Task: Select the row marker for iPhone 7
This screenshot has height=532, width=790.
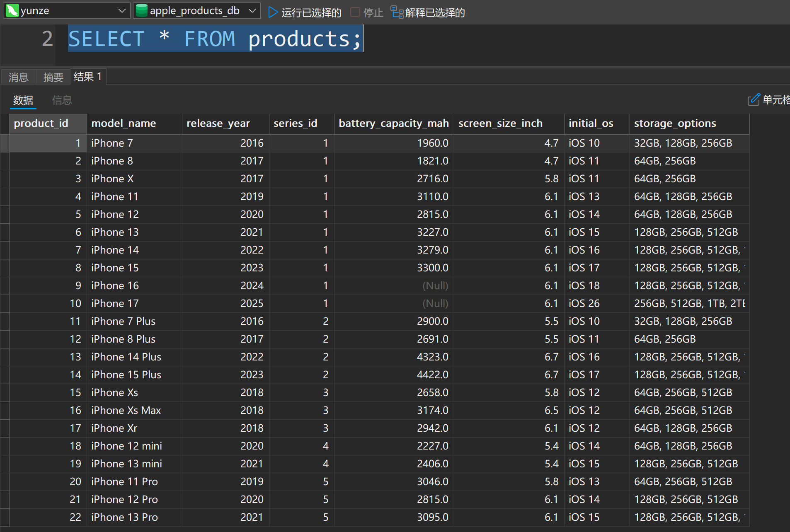Action: 5,143
